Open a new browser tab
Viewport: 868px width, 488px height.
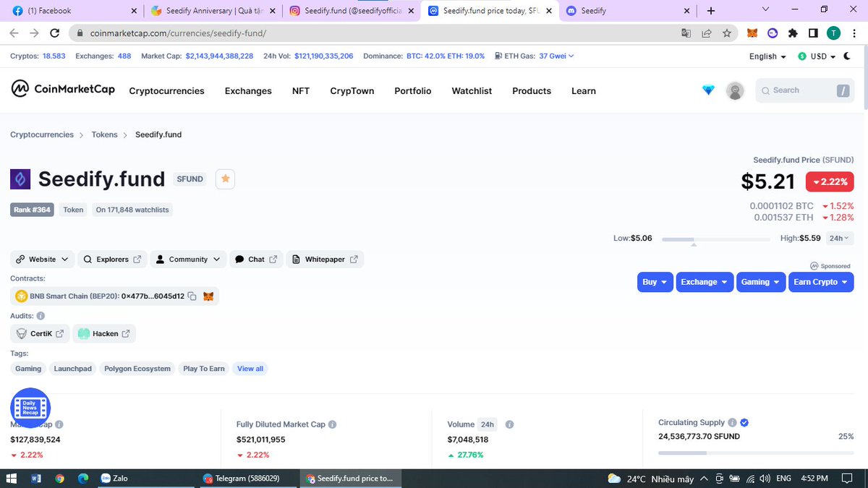point(710,11)
